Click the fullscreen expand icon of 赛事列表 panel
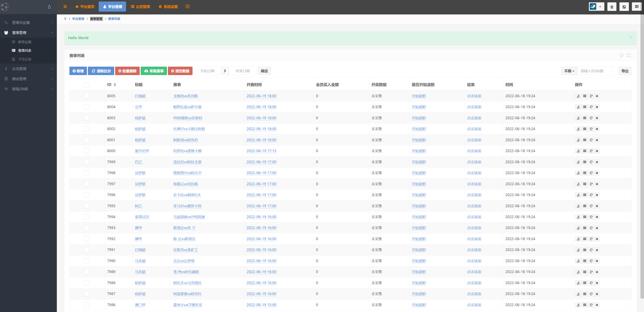Image resolution: width=644 pixels, height=312 pixels. [x=629, y=55]
